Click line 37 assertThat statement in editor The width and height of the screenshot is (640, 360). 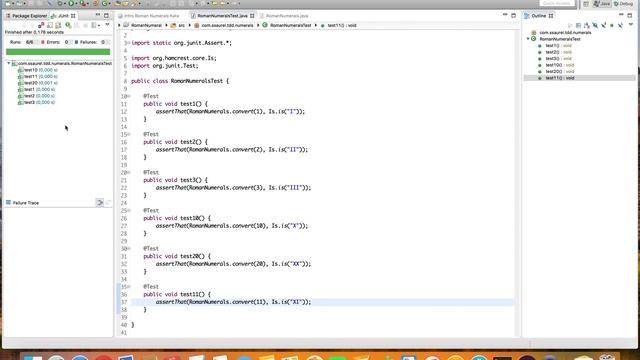233,302
